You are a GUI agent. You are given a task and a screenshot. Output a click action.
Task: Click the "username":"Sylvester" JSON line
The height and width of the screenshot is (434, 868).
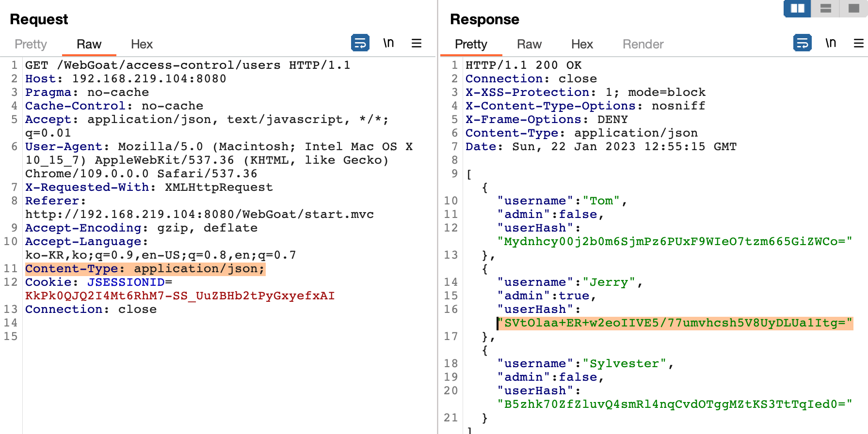585,363
